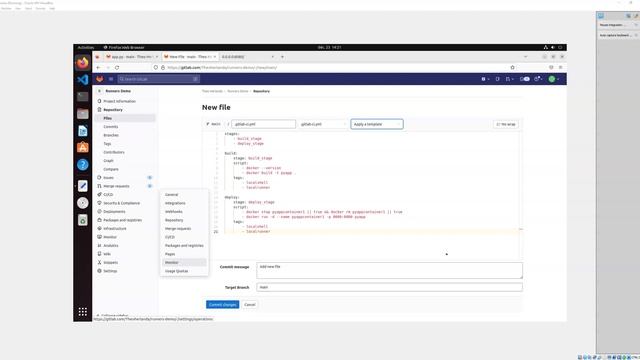
Task: Select Repository in the Settings flyout
Action: click(x=174, y=220)
